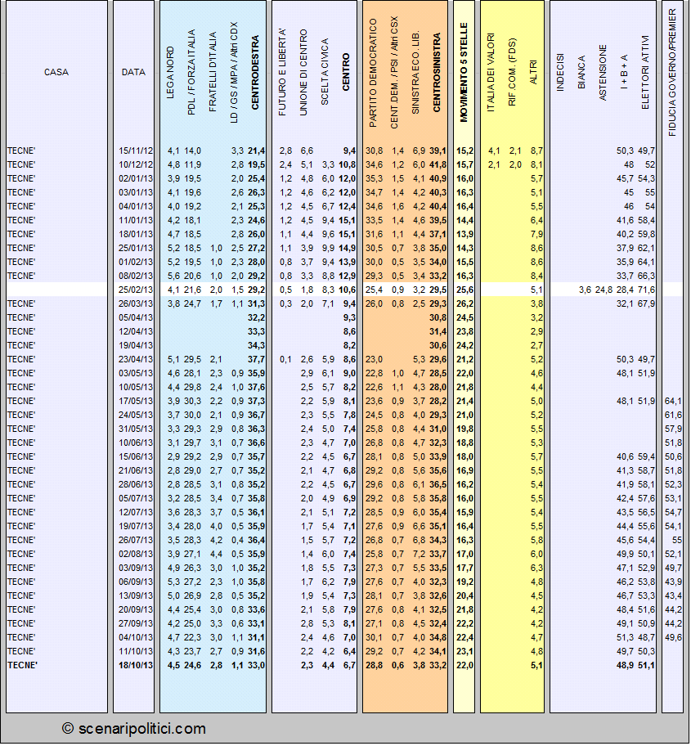The image size is (700, 746).
Task: Select the FIDUCIA GOVERNO/PREMIER column header
Action: [x=672, y=72]
